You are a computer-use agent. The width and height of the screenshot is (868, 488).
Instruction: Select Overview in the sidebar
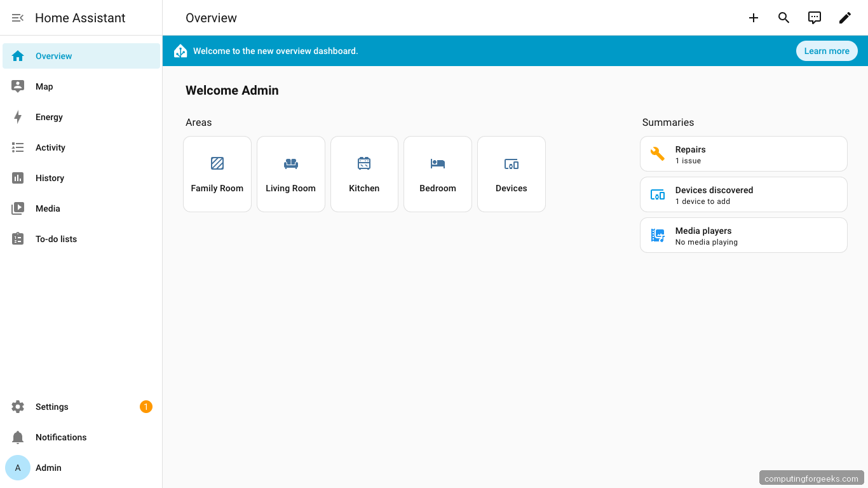53,56
